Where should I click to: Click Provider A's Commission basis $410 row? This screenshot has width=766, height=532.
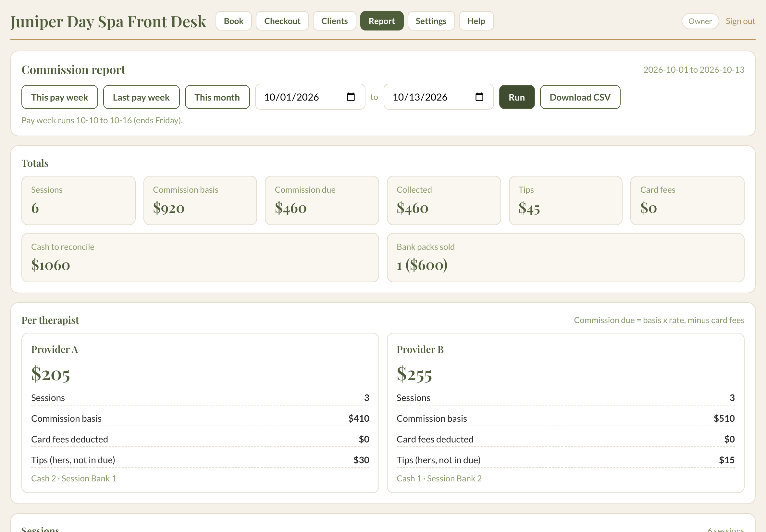[x=200, y=418]
